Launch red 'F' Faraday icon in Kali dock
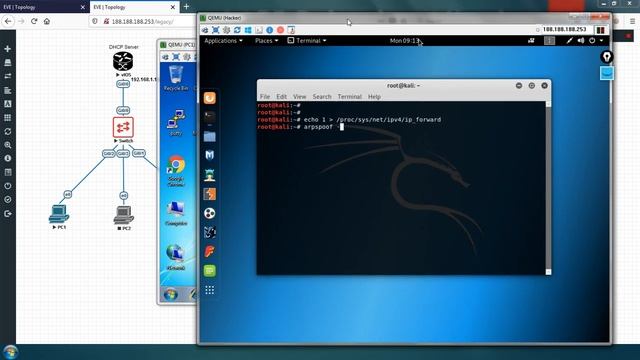The width and height of the screenshot is (640, 360). 209,251
